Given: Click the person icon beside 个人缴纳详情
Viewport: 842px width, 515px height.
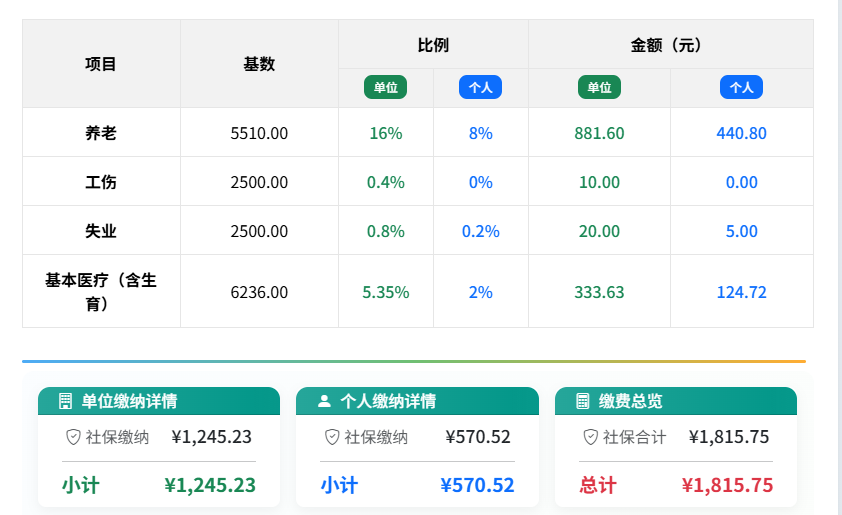Looking at the screenshot, I should tap(324, 401).
